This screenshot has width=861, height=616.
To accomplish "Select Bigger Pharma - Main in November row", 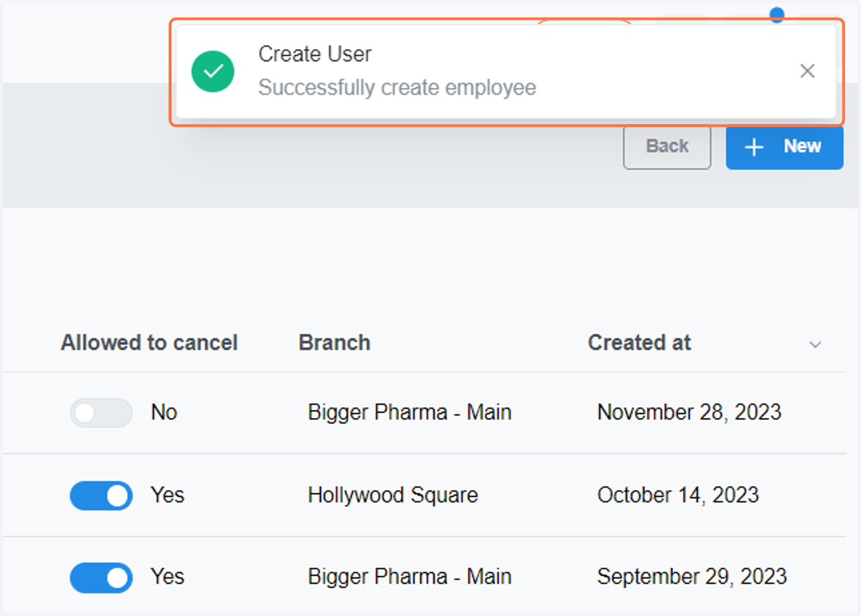I will [410, 412].
